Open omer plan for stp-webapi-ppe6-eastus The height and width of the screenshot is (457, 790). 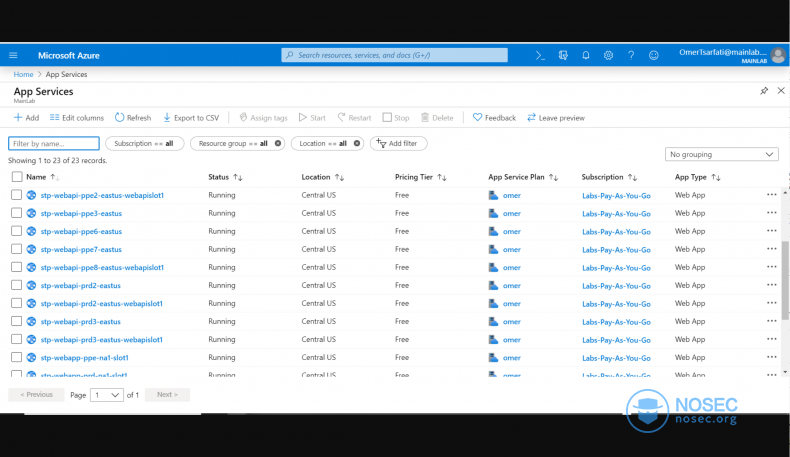pyautogui.click(x=511, y=231)
